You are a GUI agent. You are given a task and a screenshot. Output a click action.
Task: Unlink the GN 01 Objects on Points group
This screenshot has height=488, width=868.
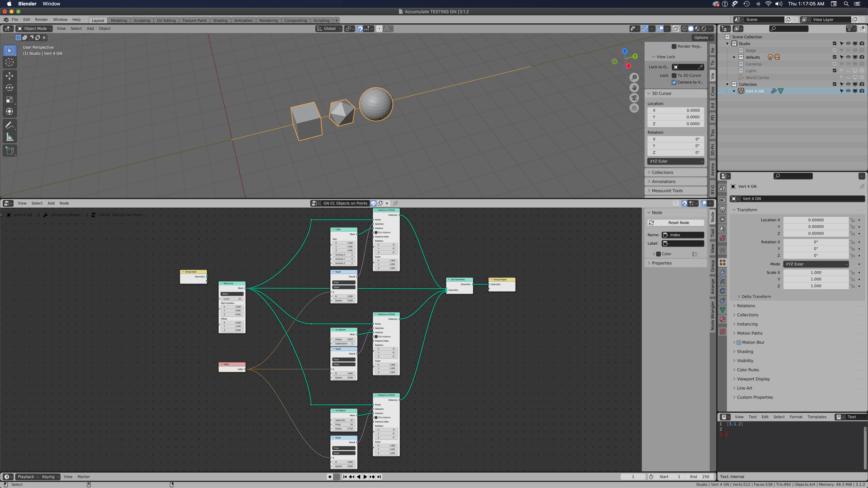coord(387,203)
